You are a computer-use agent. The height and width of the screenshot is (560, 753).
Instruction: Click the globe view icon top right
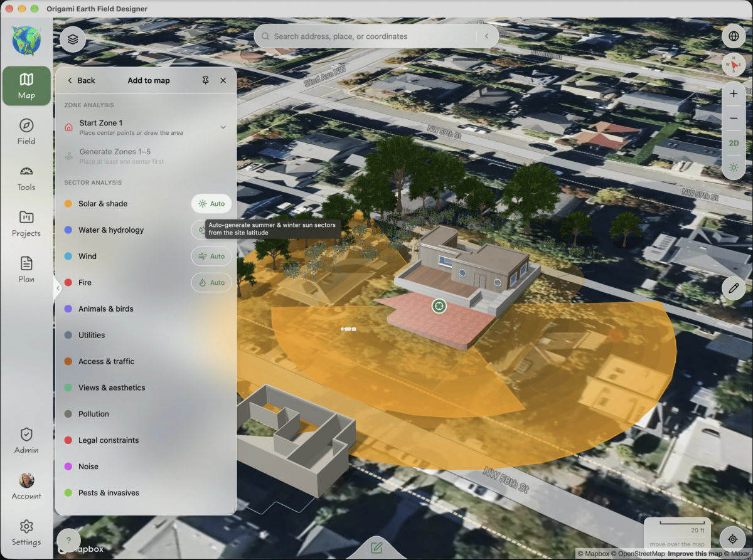click(x=734, y=36)
